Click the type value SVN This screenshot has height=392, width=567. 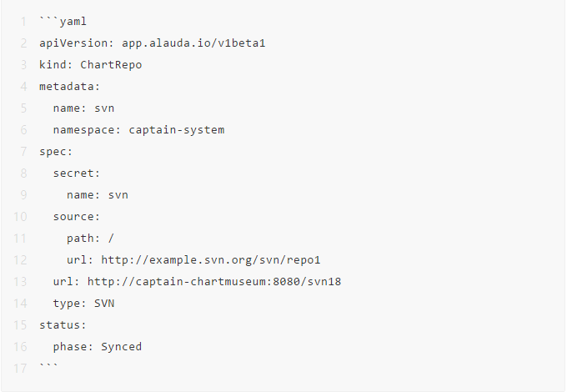click(104, 303)
